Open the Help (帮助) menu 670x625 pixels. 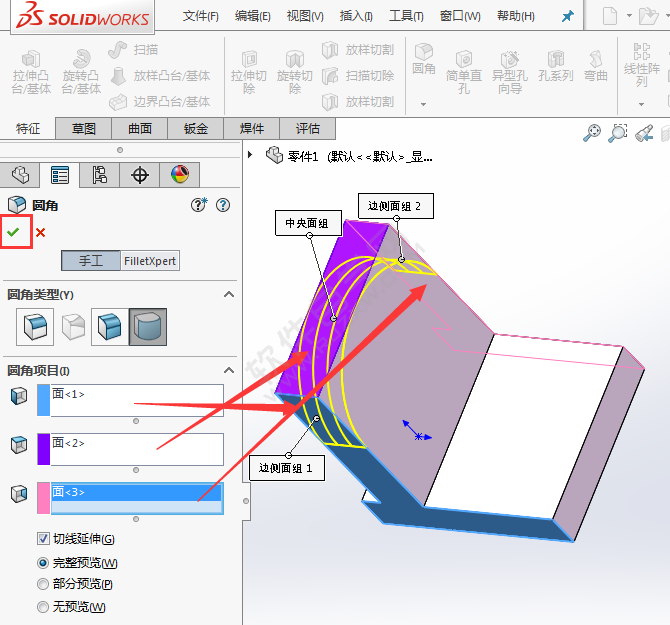(x=516, y=16)
